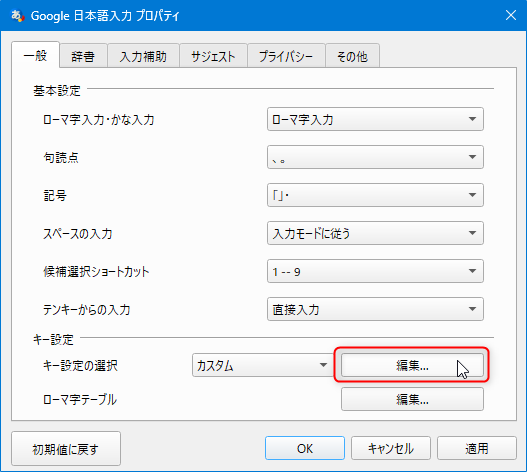527x472 pixels.
Task: Open the その他 tab
Action: [x=353, y=56]
